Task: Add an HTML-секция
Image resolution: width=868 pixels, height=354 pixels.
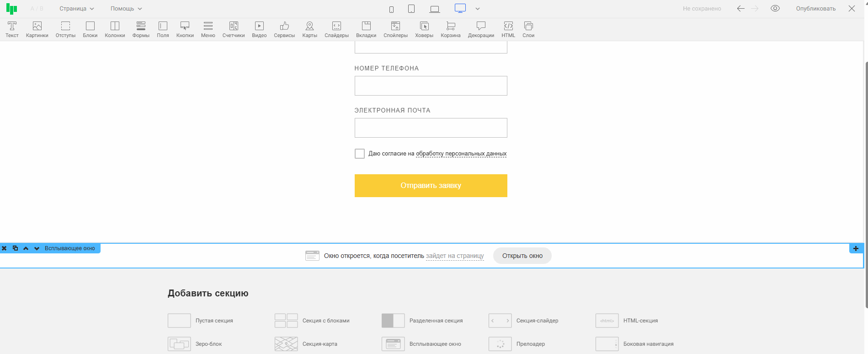Action: (627, 321)
